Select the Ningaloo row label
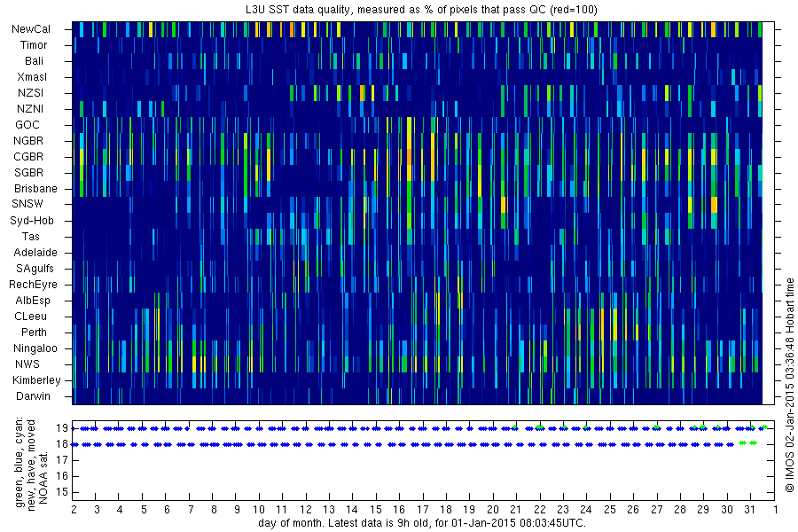Viewport: 798px width, 532px height. click(x=35, y=348)
